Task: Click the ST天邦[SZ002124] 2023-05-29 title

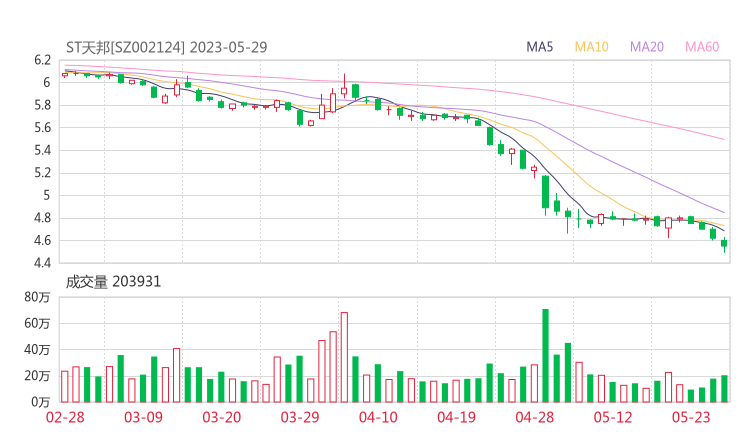Action: 167,47
